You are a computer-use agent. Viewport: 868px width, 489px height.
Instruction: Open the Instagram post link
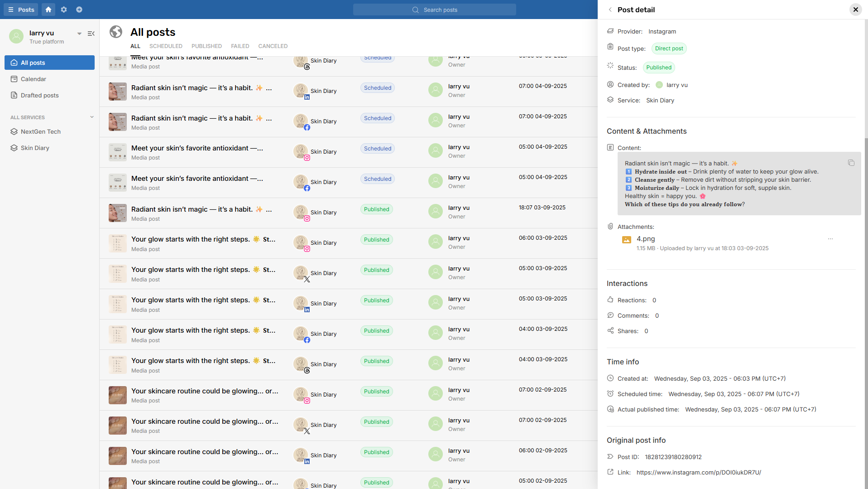698,472
